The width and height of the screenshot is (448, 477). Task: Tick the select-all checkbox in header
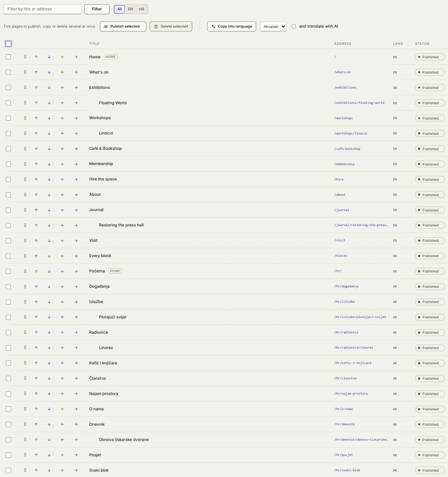(x=8, y=44)
